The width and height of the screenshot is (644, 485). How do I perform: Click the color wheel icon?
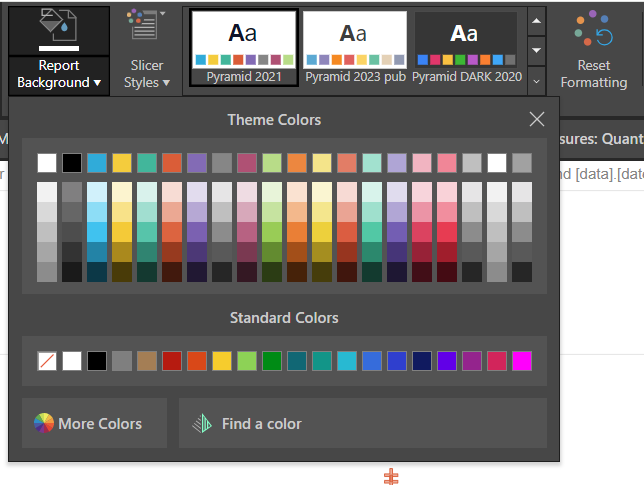click(x=44, y=423)
